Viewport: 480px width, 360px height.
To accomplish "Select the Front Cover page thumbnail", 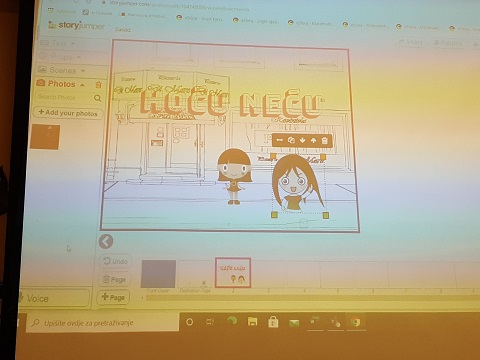I will pyautogui.click(x=158, y=274).
